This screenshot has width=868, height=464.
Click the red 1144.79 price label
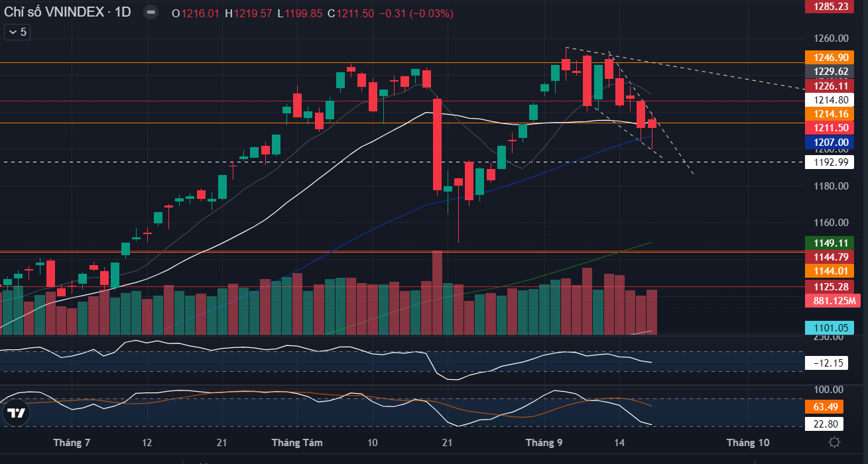pos(829,257)
